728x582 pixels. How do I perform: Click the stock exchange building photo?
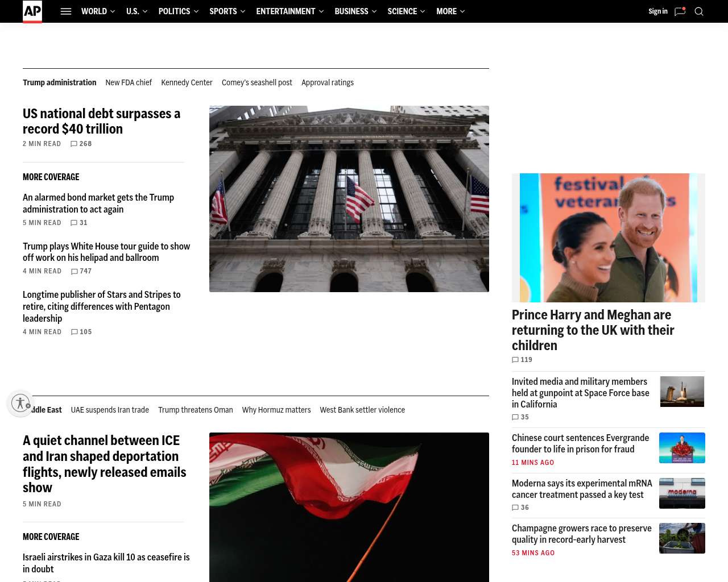coord(349,199)
